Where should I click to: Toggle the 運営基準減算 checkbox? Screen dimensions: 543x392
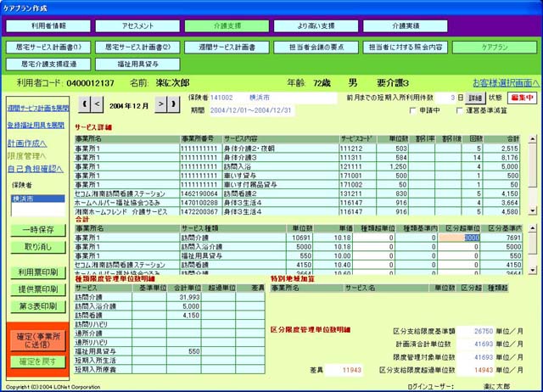point(460,110)
